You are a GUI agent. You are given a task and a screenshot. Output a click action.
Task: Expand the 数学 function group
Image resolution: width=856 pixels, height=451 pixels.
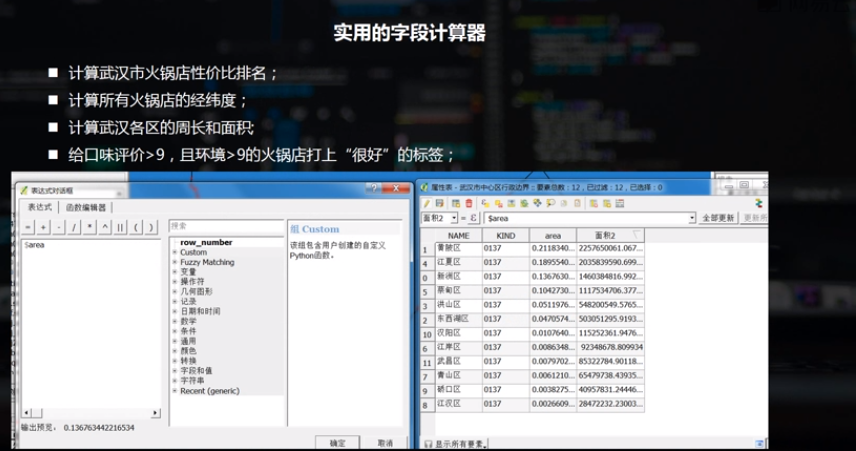[x=175, y=321]
